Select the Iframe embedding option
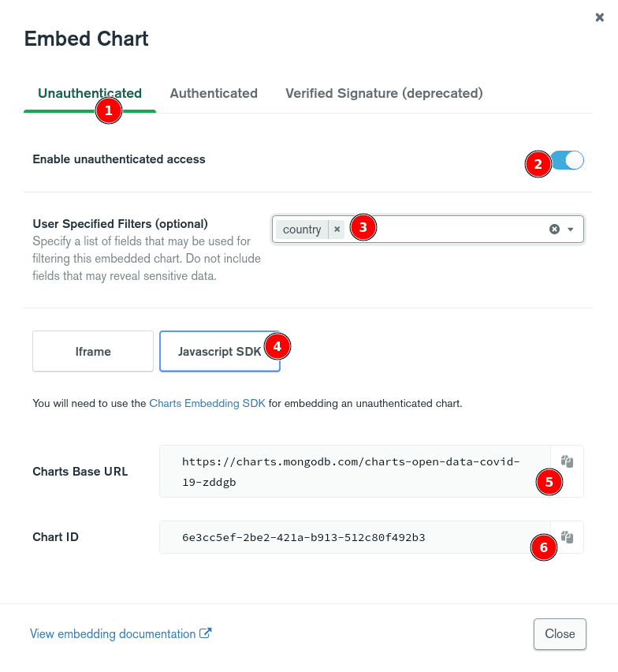Image resolution: width=618 pixels, height=672 pixels. click(x=92, y=350)
